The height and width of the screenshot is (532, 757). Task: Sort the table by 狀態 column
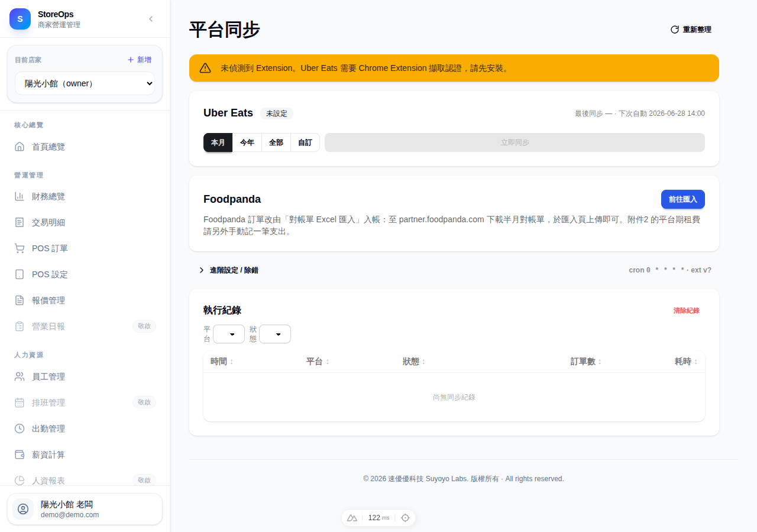click(x=414, y=361)
